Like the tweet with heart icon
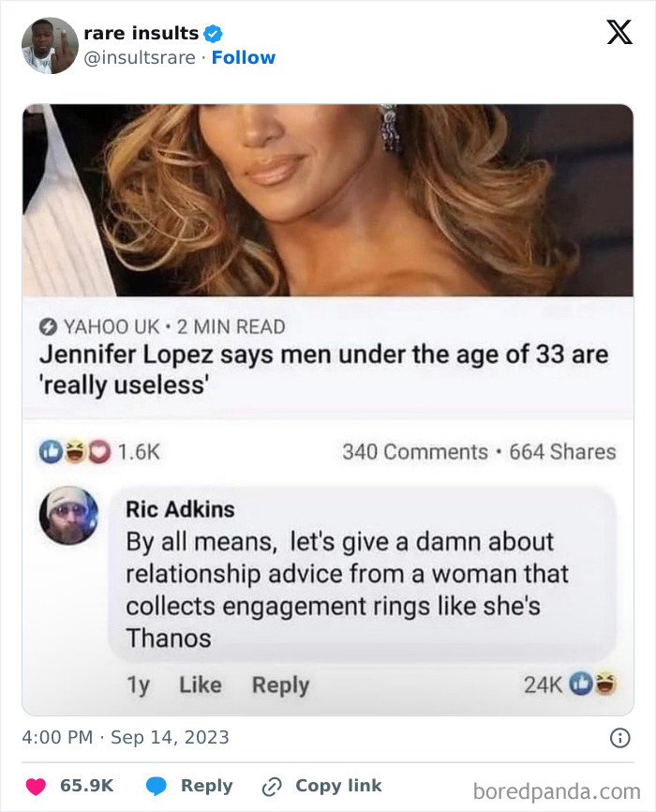The width and height of the screenshot is (656, 812). click(x=36, y=786)
